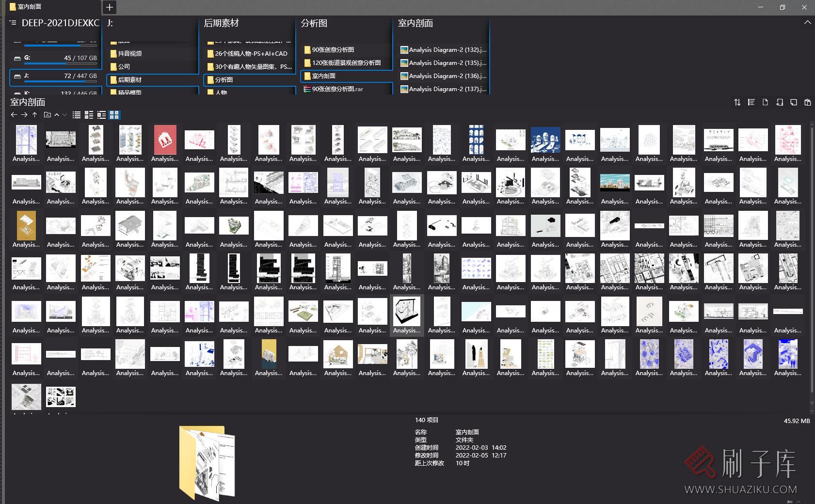Open the DEEP-2021DJEXKC sidebar menu

[x=13, y=23]
